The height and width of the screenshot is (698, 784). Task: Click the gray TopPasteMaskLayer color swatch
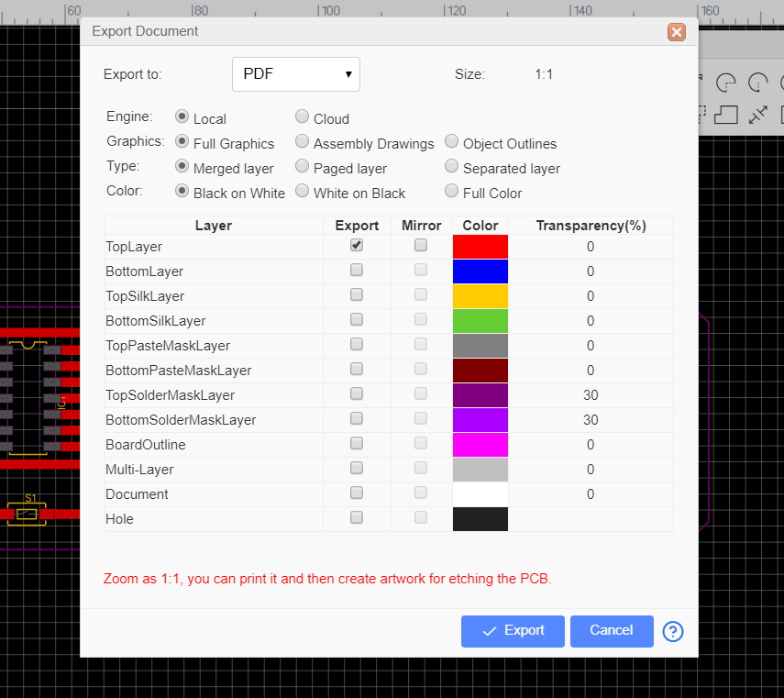480,346
